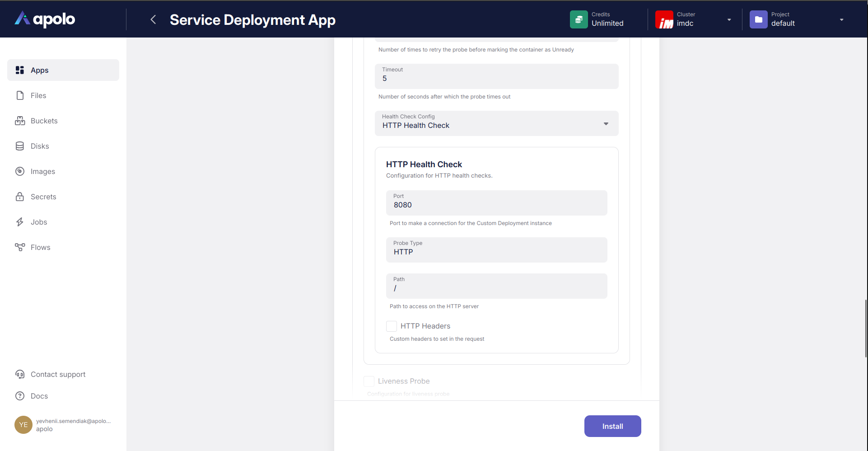The image size is (868, 451).
Task: Go back using the left chevron arrow
Action: (153, 19)
